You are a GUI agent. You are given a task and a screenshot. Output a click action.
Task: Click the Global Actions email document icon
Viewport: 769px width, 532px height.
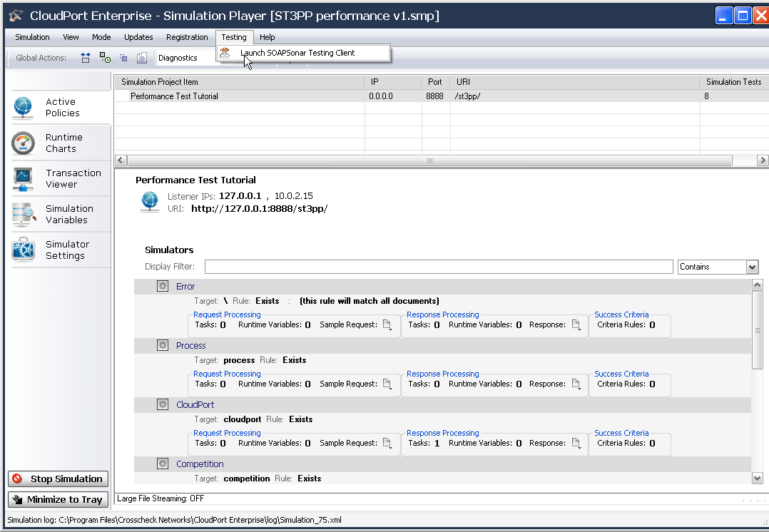click(x=142, y=58)
